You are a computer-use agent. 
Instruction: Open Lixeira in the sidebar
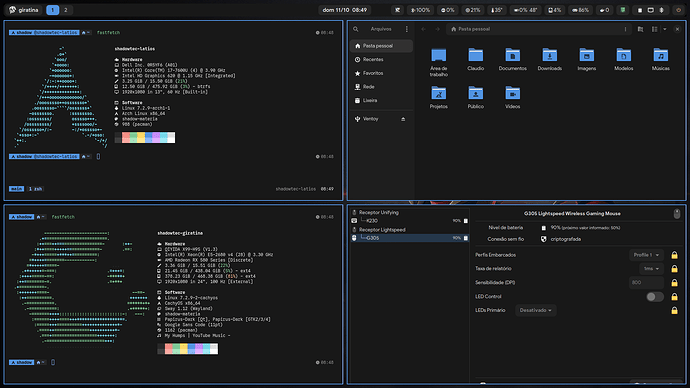[x=381, y=100]
